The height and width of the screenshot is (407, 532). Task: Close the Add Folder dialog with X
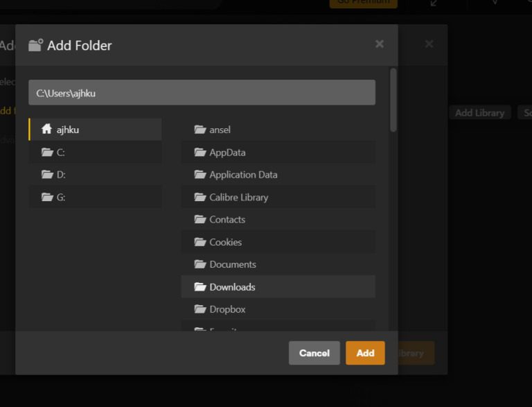point(379,44)
